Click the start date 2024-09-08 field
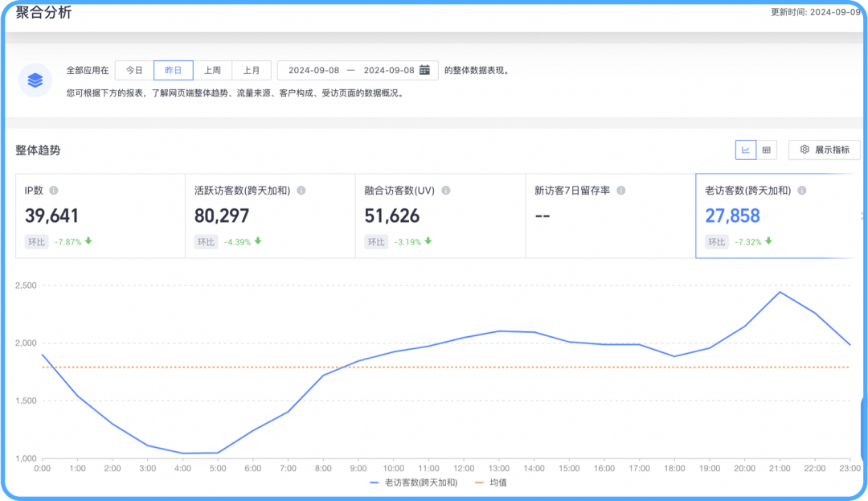 click(314, 70)
